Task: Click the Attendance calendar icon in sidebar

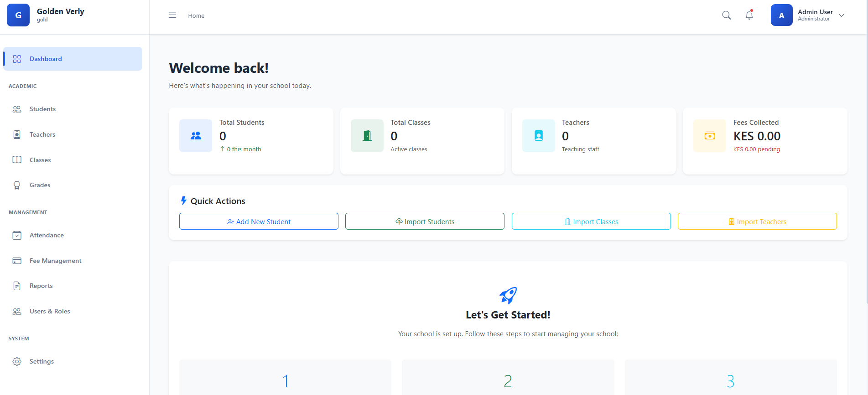Action: pos(17,236)
